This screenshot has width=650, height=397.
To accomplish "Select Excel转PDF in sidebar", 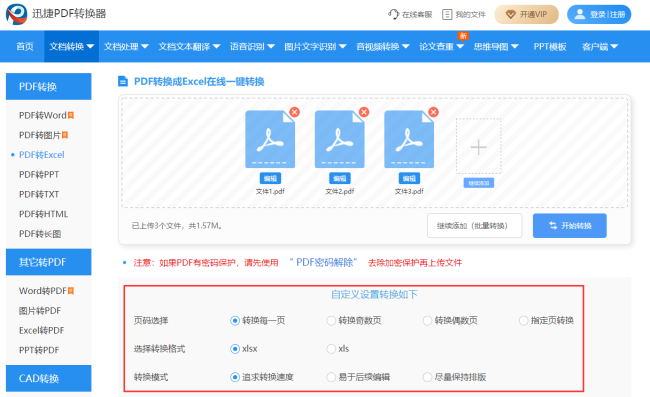I will pyautogui.click(x=41, y=330).
